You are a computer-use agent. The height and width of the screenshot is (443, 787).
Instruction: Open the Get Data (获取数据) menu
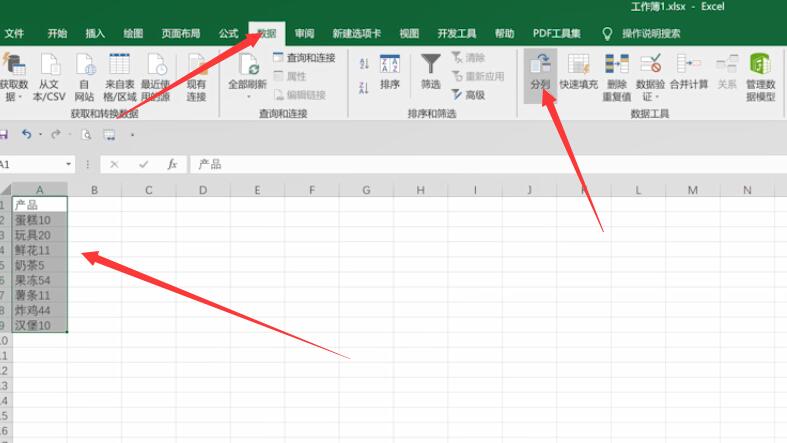click(14, 76)
